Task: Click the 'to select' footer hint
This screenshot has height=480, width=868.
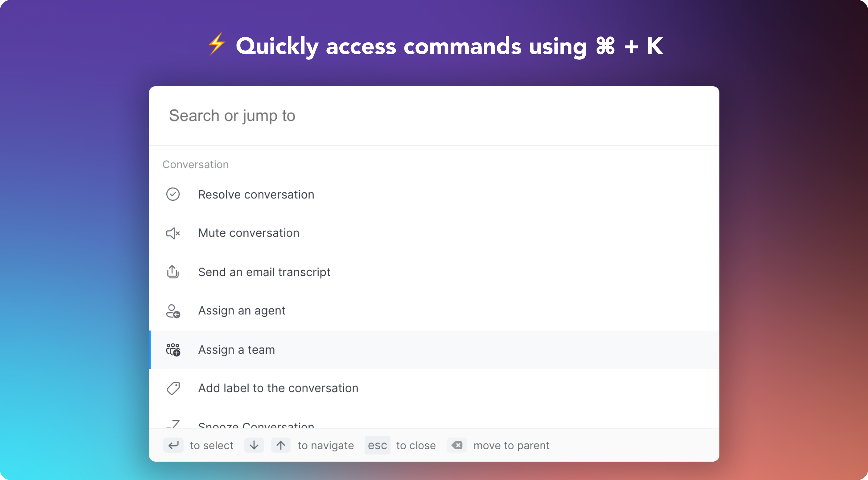Action: tap(212, 445)
